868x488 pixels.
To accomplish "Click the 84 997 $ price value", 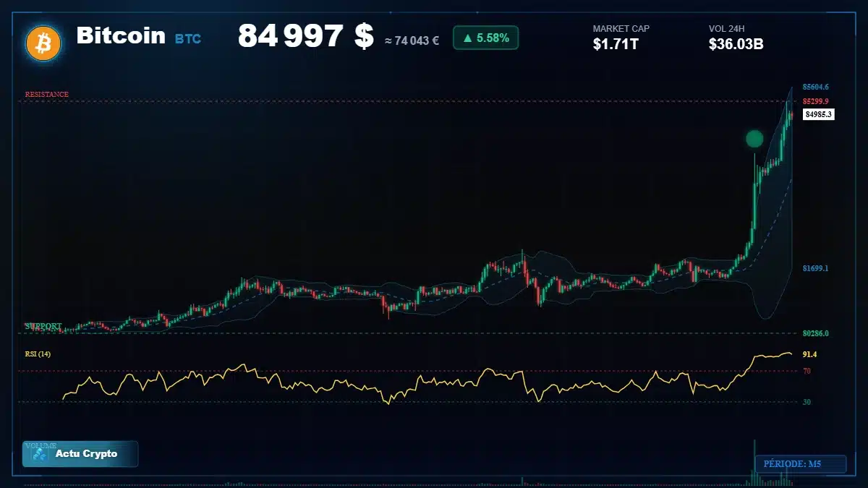I will pyautogui.click(x=305, y=36).
